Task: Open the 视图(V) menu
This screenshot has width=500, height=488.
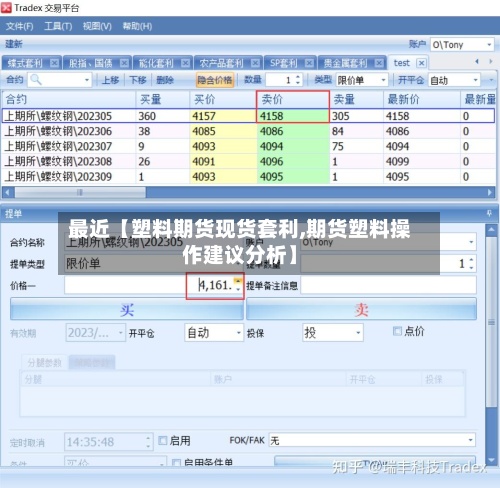Action: coord(97,26)
